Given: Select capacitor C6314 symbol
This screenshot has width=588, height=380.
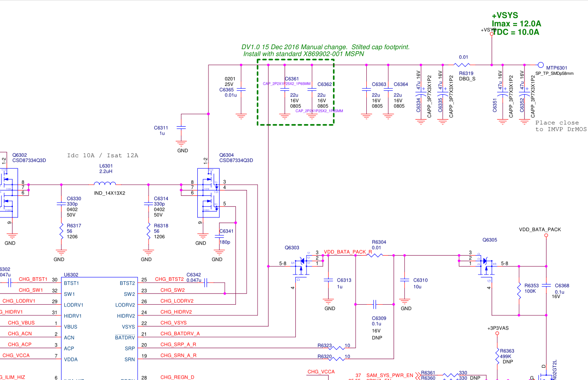Looking at the screenshot, I should 149,204.
